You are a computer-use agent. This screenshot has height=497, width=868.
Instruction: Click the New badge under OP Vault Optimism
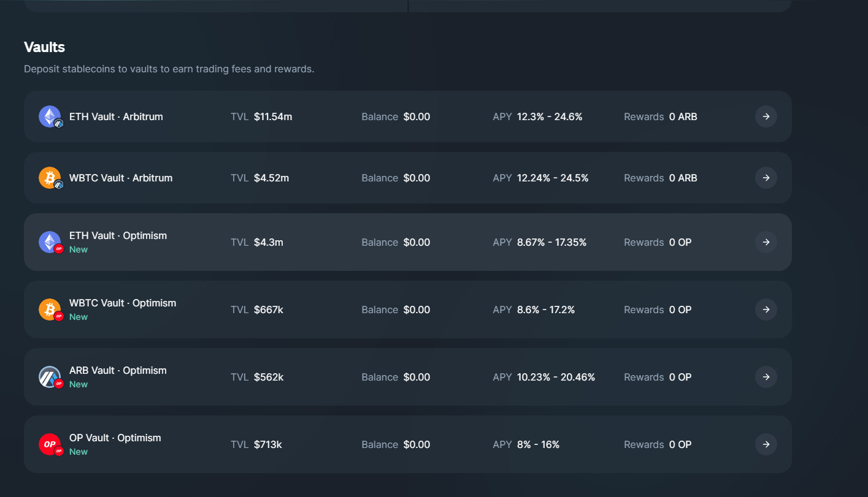[x=79, y=452]
